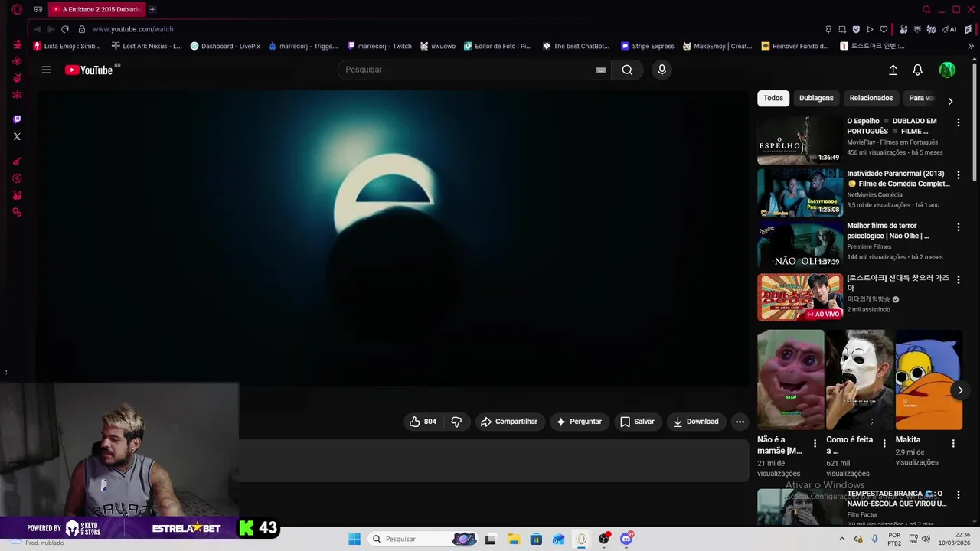
Task: Open The best ChatBot bookmark
Action: [x=576, y=46]
